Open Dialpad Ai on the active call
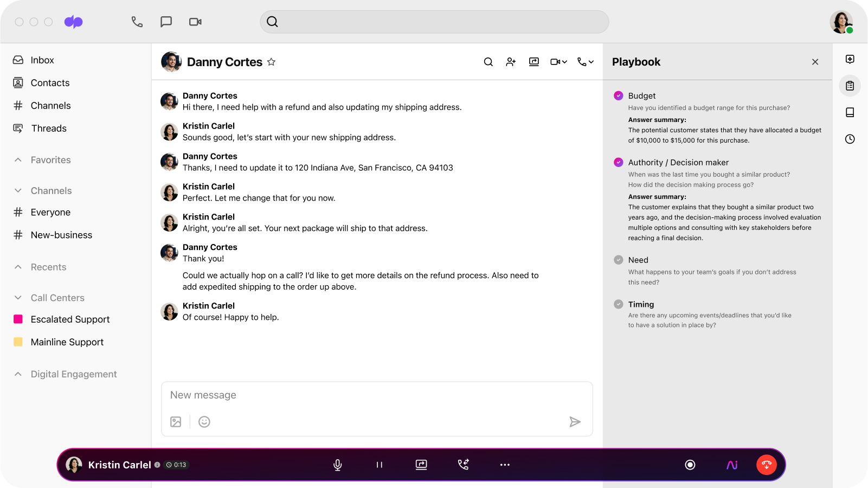868x488 pixels. 731,465
